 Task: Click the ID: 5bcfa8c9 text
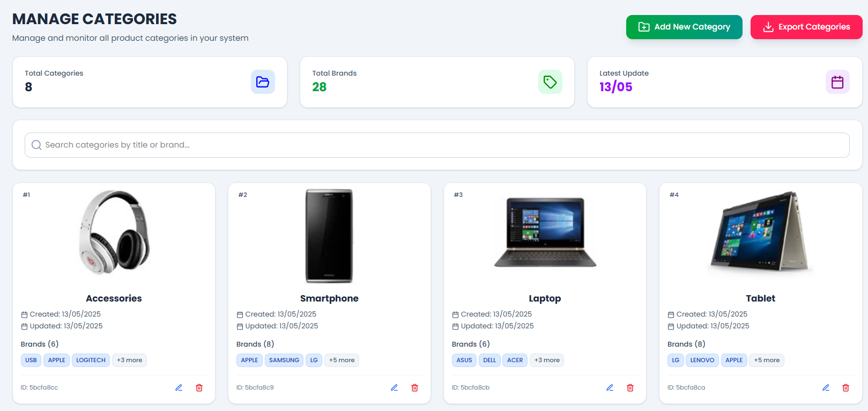click(x=255, y=387)
